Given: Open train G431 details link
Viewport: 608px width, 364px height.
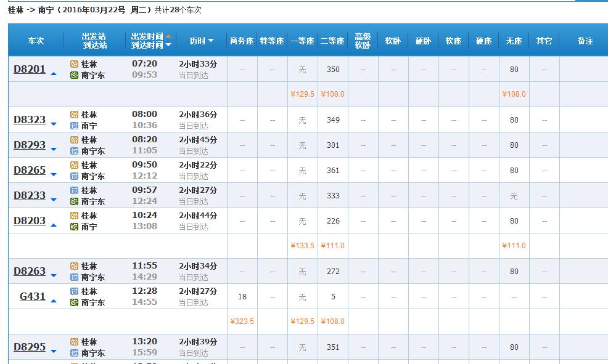Looking at the screenshot, I should point(33,297).
